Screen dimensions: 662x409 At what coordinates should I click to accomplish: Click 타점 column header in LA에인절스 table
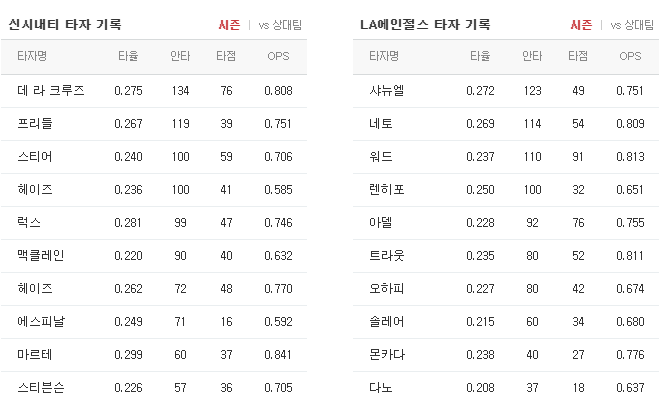pos(578,56)
